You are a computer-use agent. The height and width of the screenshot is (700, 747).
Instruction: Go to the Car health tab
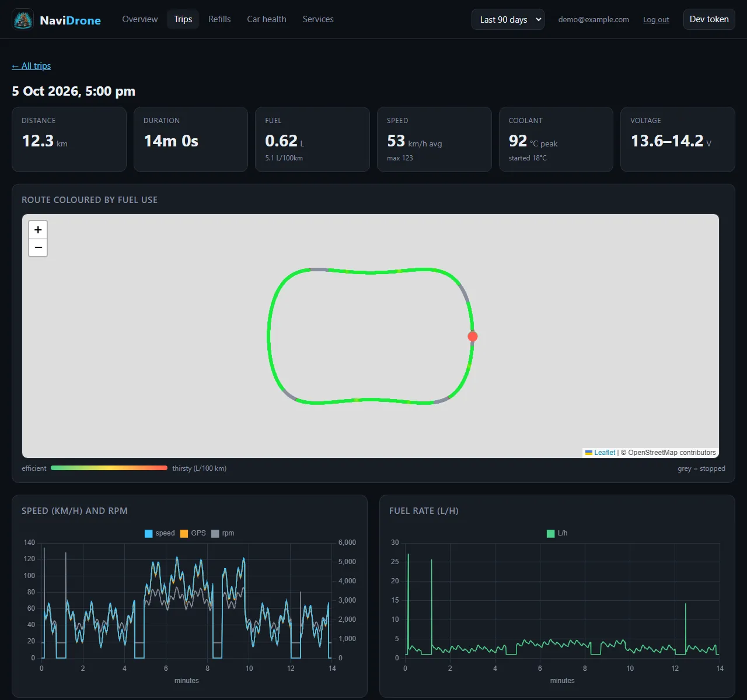267,19
